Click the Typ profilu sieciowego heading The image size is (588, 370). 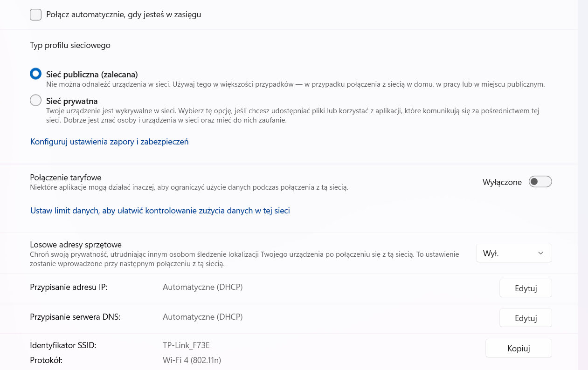coord(70,45)
